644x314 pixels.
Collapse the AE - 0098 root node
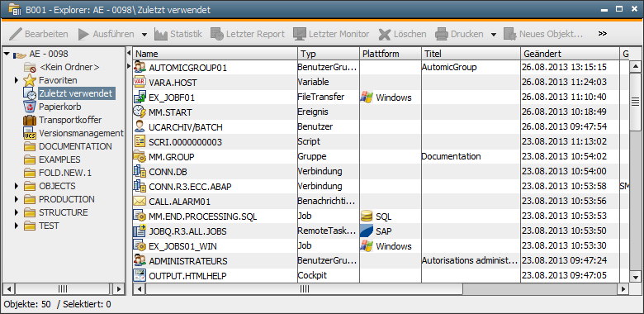tap(6, 54)
